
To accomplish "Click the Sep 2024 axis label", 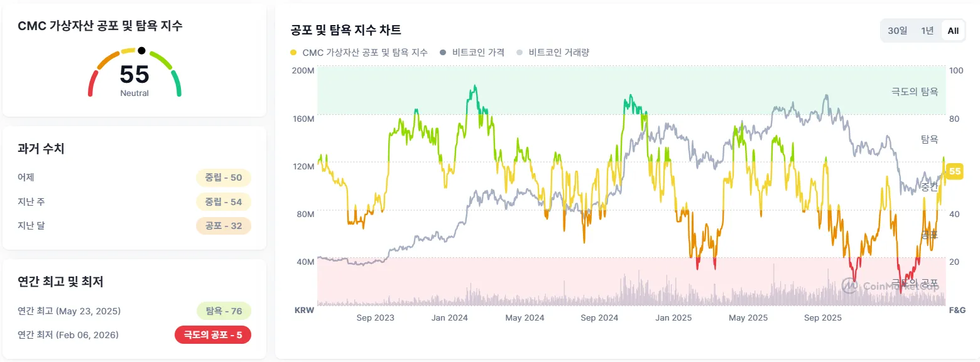I will 599,317.
